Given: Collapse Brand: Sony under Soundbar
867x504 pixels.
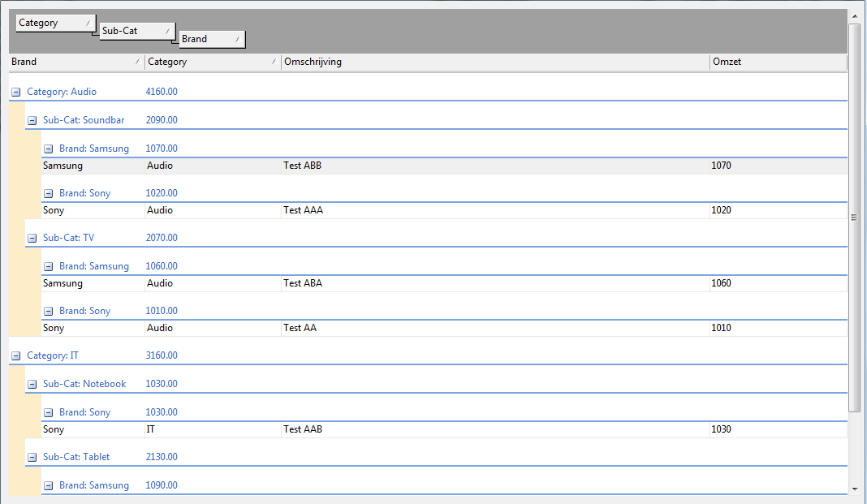Looking at the screenshot, I should coord(49,194).
